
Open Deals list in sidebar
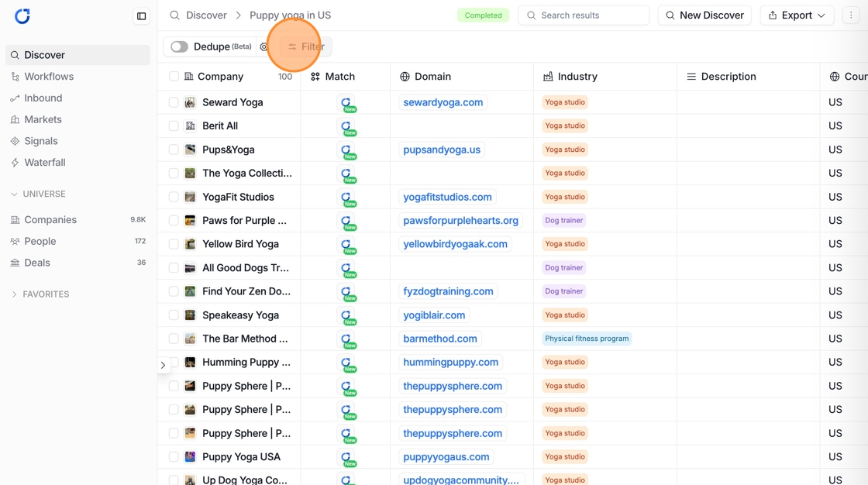pos(77,263)
